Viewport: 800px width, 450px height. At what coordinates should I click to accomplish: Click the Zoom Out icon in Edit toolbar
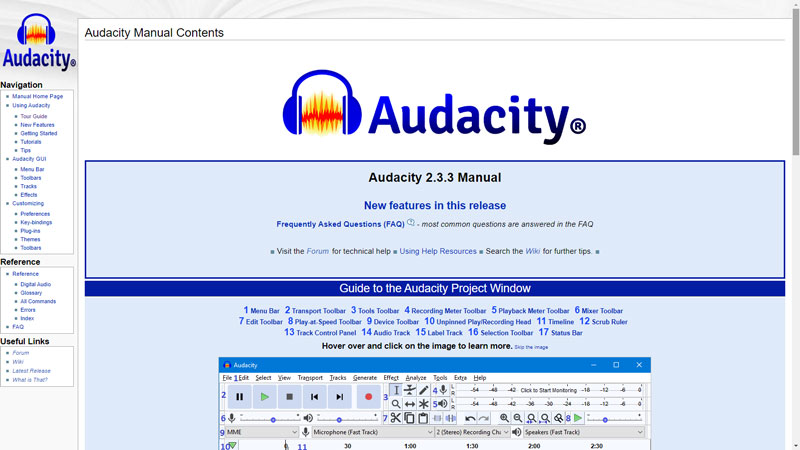(x=518, y=418)
